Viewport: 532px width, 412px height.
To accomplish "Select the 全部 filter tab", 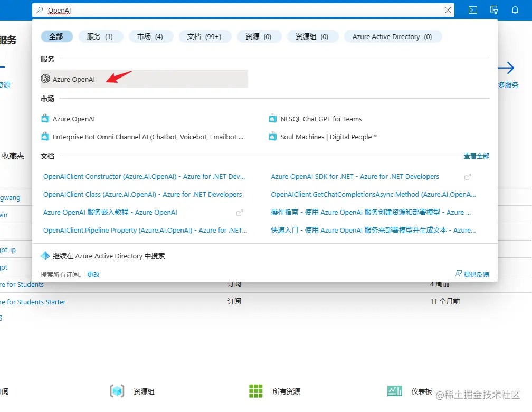I will (x=56, y=36).
